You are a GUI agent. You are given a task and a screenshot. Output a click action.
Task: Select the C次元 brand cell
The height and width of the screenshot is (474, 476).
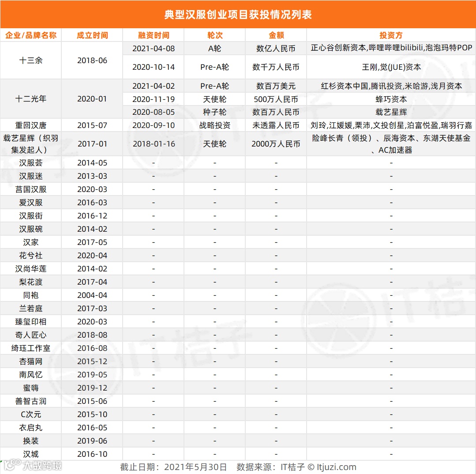(x=31, y=414)
